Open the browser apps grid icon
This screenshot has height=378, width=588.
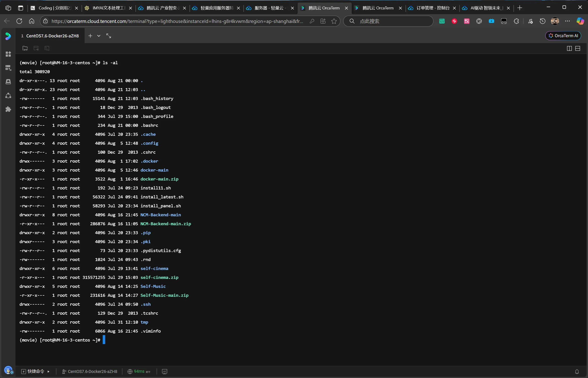pos(323,21)
